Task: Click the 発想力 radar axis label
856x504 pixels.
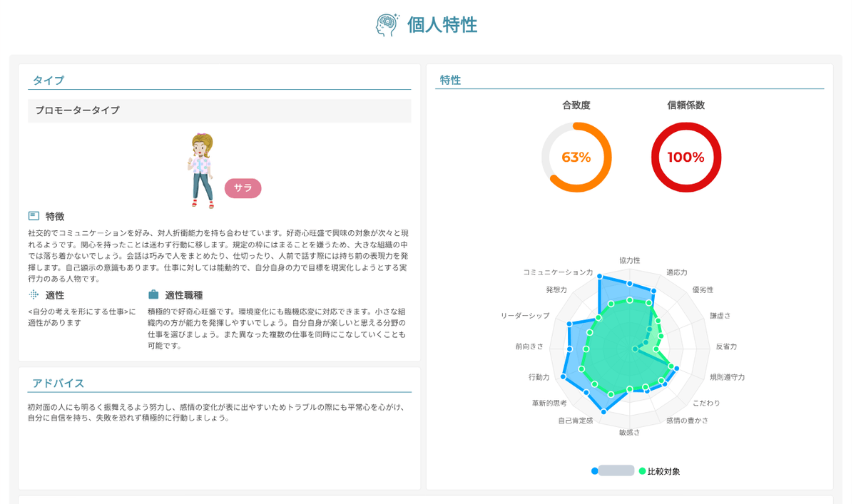Action: 556,290
